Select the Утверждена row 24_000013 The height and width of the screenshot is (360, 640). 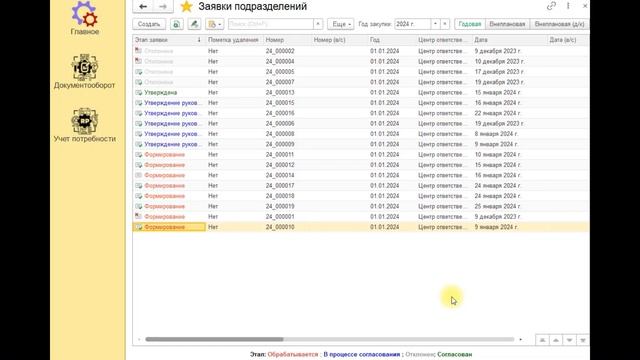coord(361,93)
